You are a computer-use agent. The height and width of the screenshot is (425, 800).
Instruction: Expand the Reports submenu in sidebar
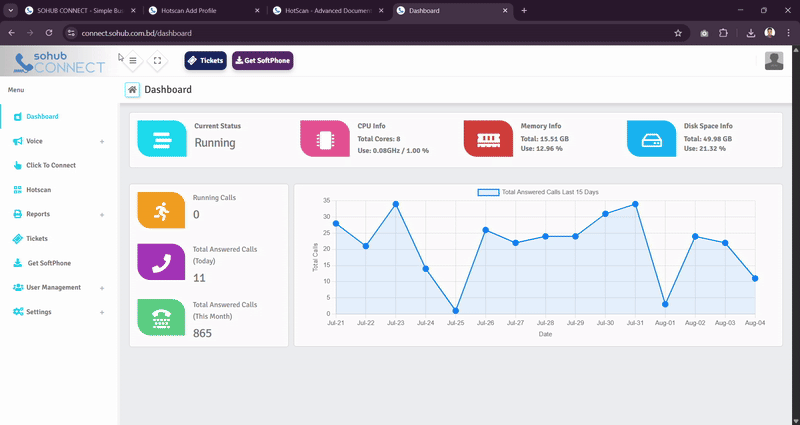[102, 214]
